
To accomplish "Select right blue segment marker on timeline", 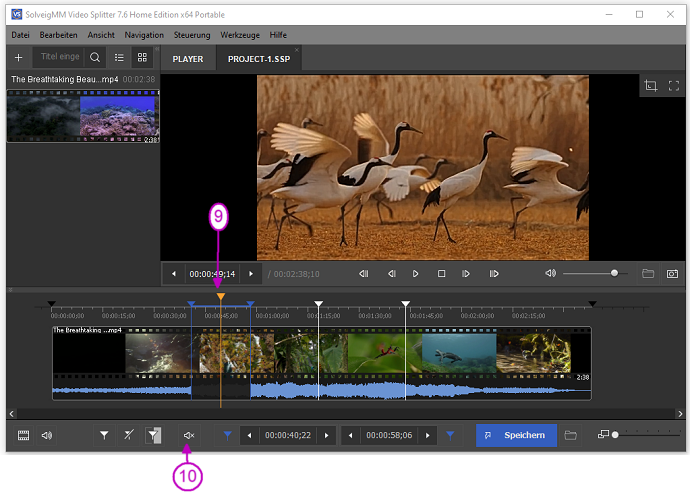I will tap(250, 304).
